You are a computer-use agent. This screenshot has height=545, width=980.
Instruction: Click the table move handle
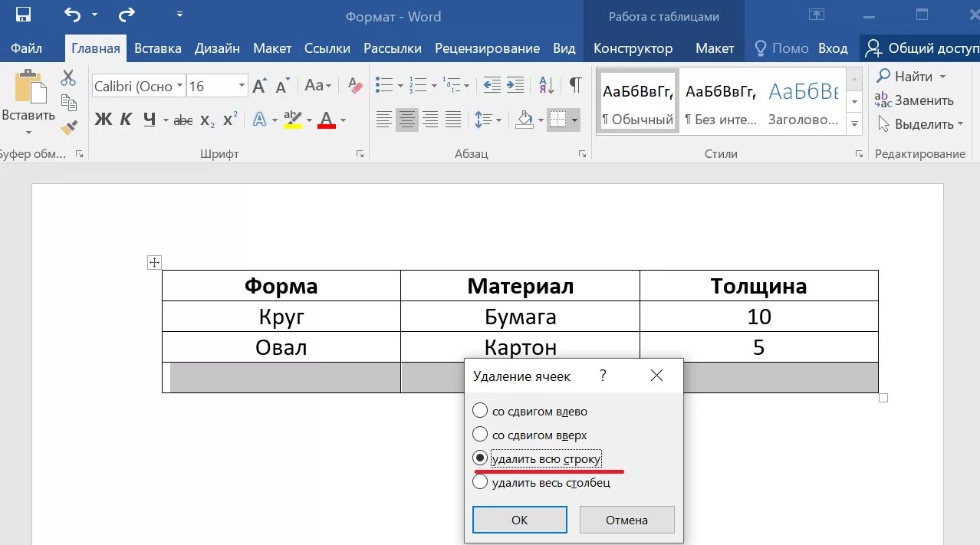click(x=154, y=263)
